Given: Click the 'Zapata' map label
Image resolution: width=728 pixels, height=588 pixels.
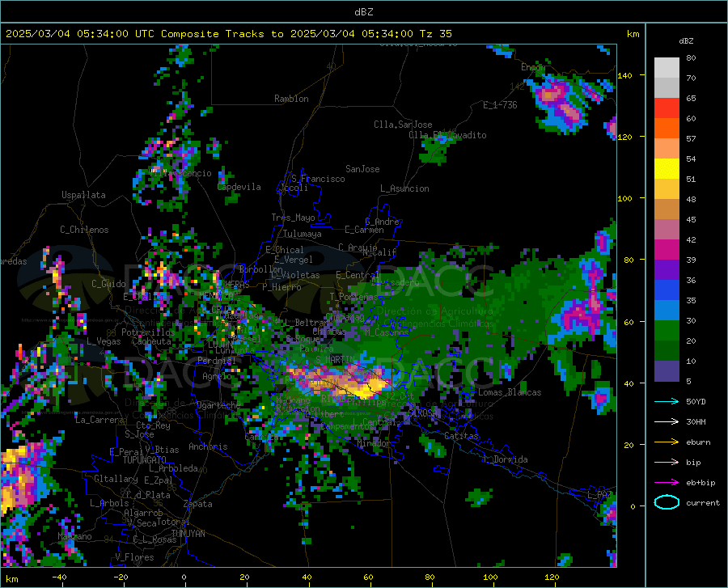Looking at the screenshot, I should click(198, 504).
